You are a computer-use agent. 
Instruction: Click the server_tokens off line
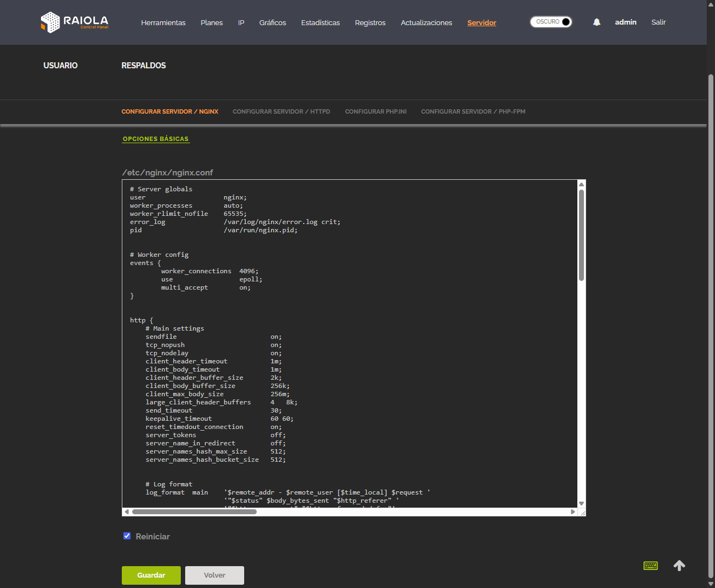(216, 435)
